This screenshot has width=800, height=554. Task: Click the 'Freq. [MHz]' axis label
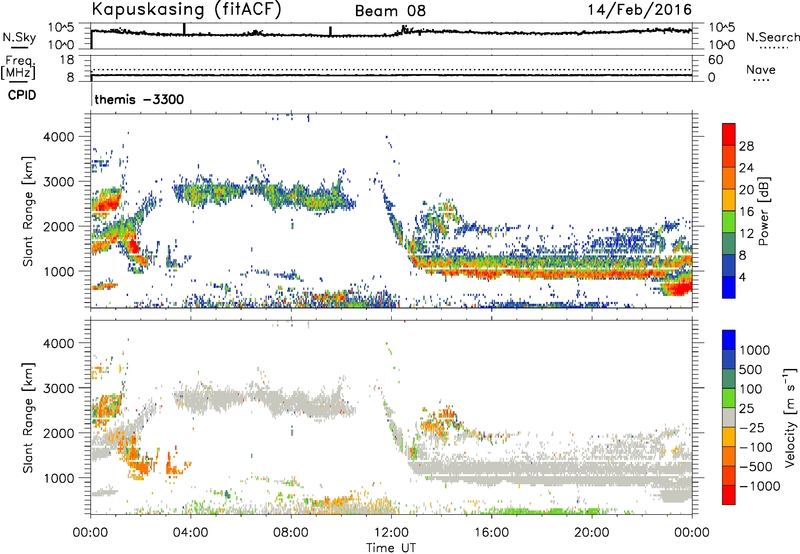pos(19,67)
